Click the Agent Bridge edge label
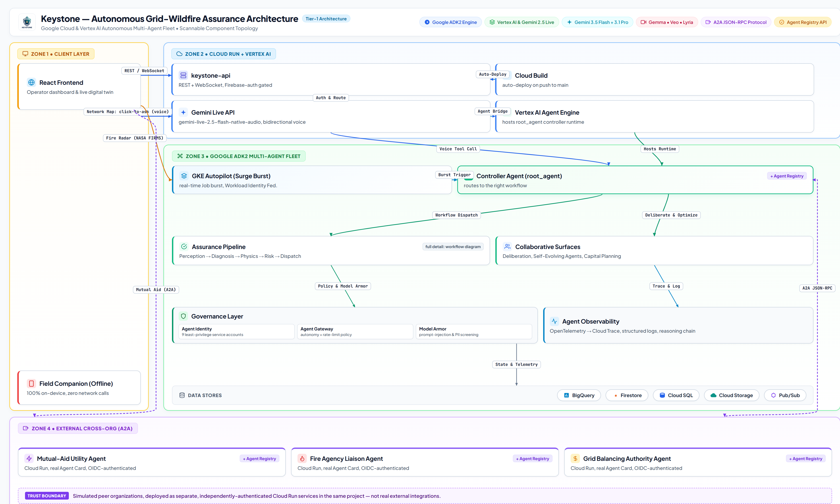 coord(492,111)
